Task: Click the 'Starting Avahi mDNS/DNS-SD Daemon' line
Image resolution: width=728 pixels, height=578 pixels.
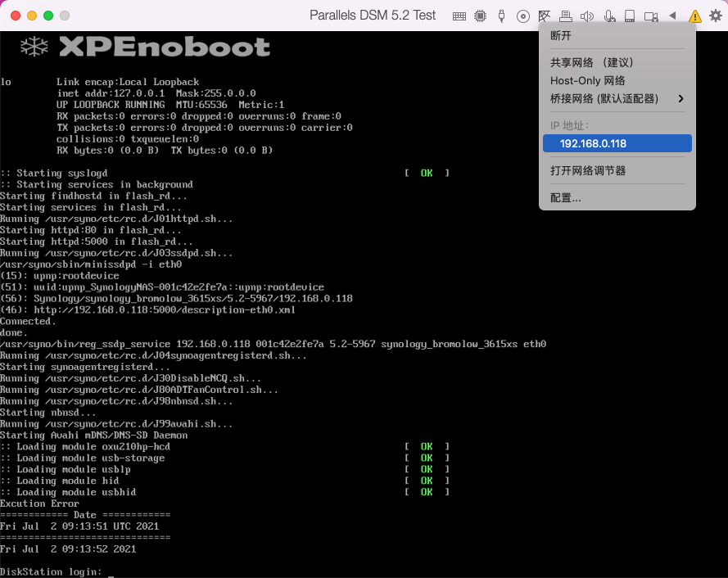Action: (94, 436)
